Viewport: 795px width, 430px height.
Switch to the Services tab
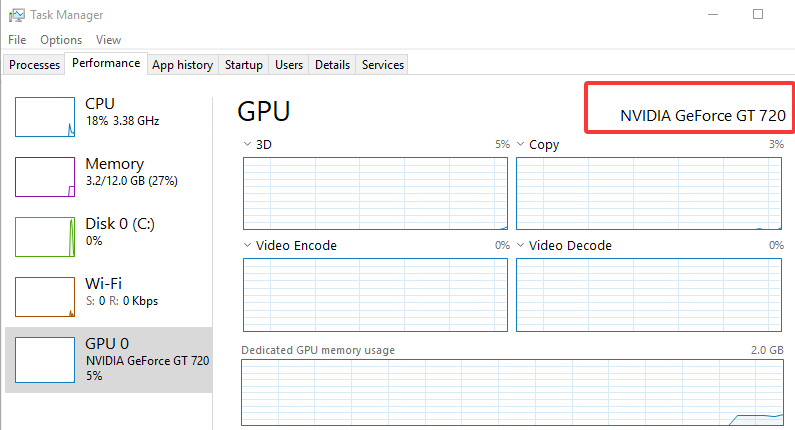(382, 65)
